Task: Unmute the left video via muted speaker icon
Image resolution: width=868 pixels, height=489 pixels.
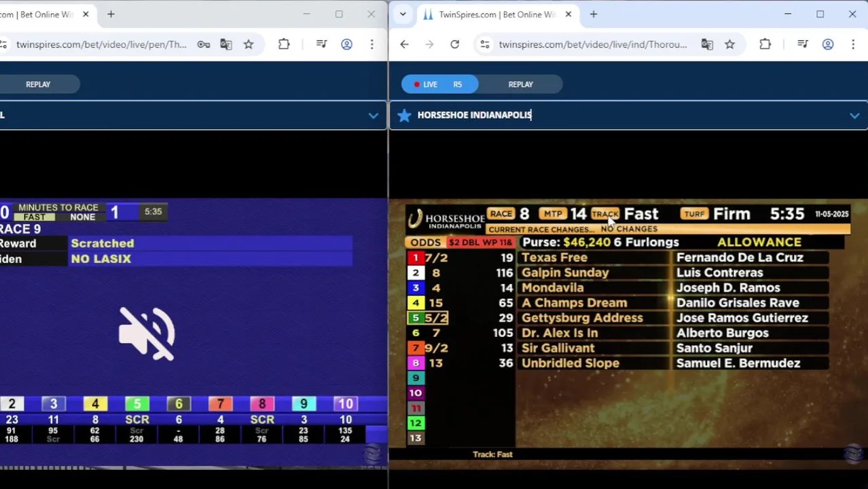Action: point(147,333)
